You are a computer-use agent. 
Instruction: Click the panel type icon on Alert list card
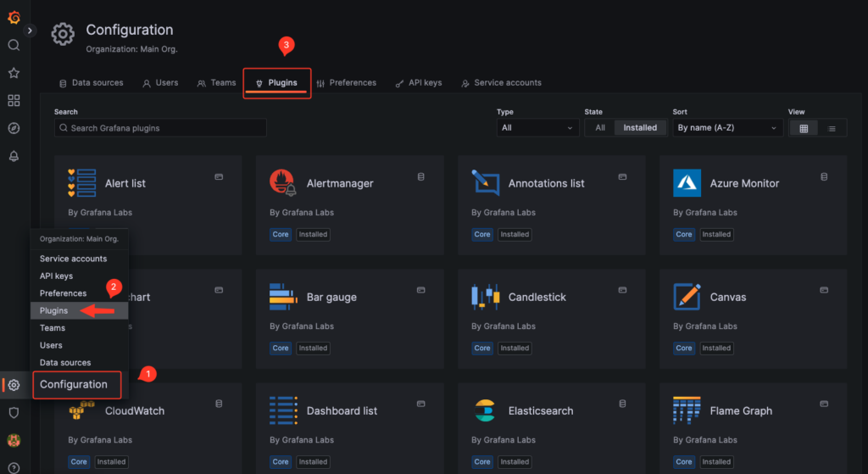(219, 176)
